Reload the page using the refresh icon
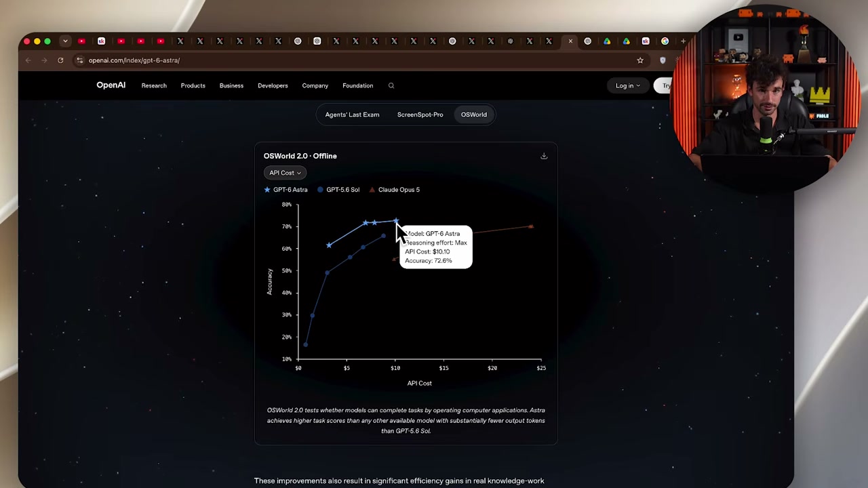Image resolution: width=868 pixels, height=488 pixels. click(60, 60)
